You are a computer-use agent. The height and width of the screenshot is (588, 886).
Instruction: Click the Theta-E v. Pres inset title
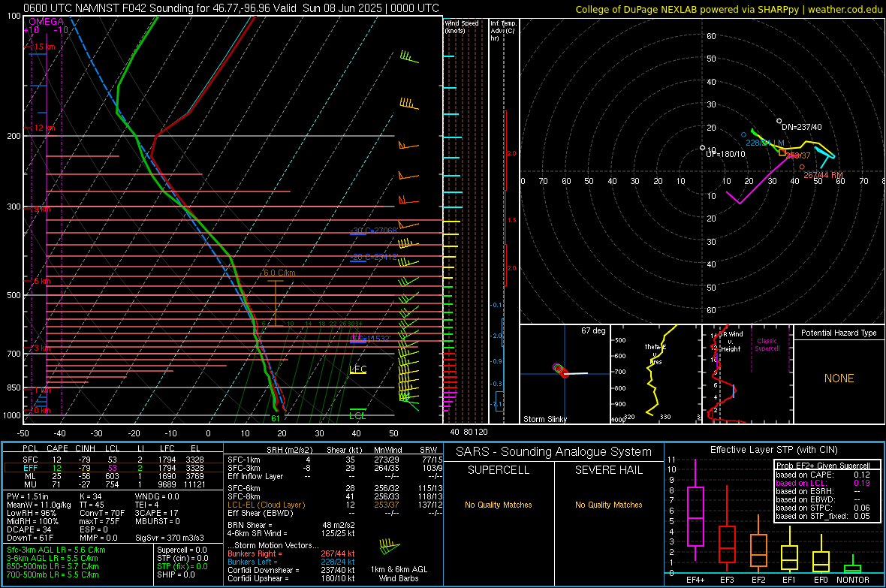(x=655, y=354)
